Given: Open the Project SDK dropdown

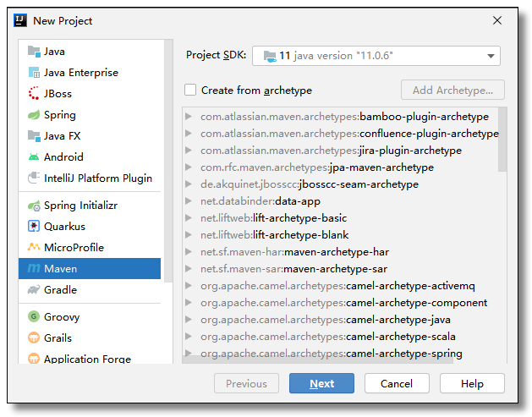Looking at the screenshot, I should 376,56.
